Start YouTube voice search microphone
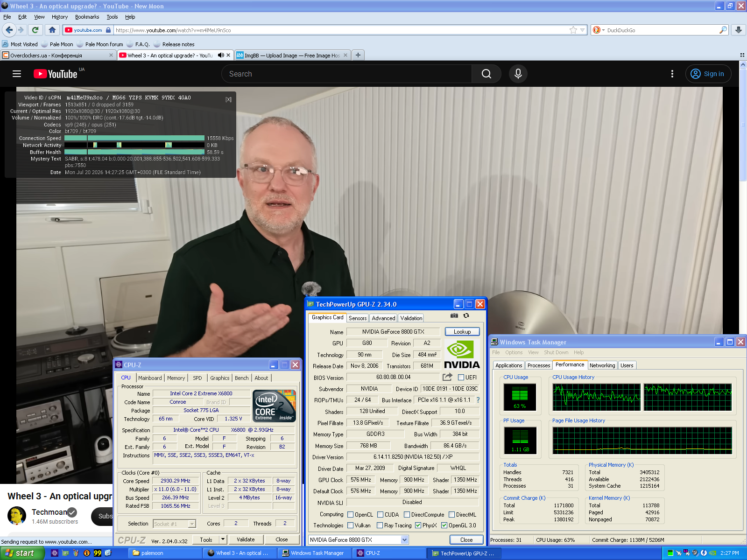747x560 pixels. [518, 74]
